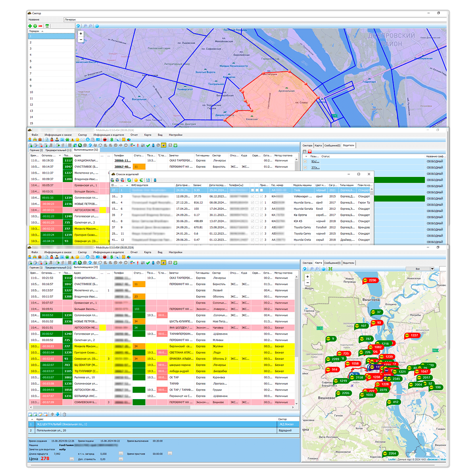Open the Водители tab in the middle window
Viewport: 476px width, 476px height.
(x=349, y=146)
